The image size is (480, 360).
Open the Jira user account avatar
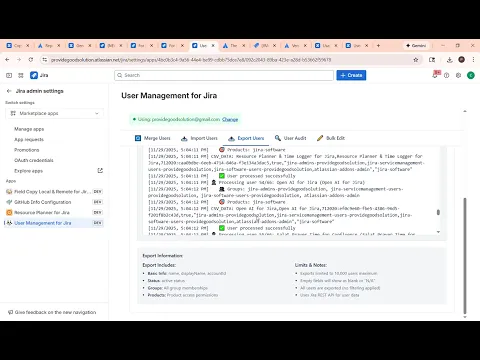[x=471, y=75]
